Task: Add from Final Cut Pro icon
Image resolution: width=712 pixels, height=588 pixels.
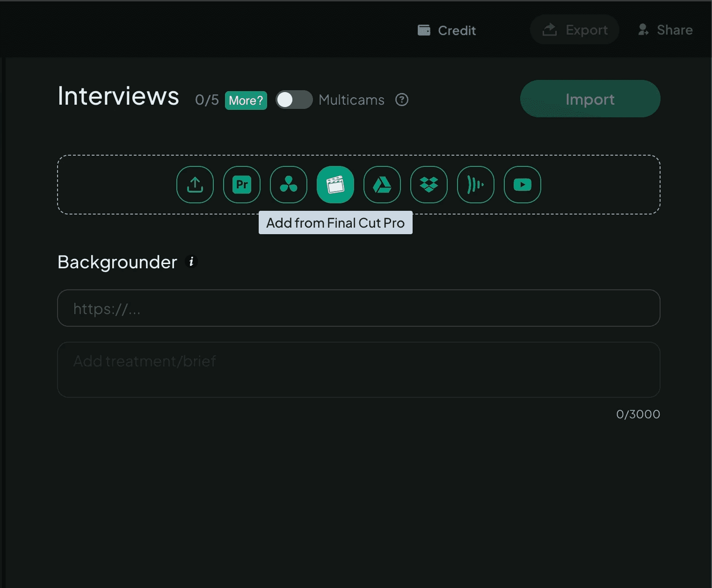Action: click(335, 185)
